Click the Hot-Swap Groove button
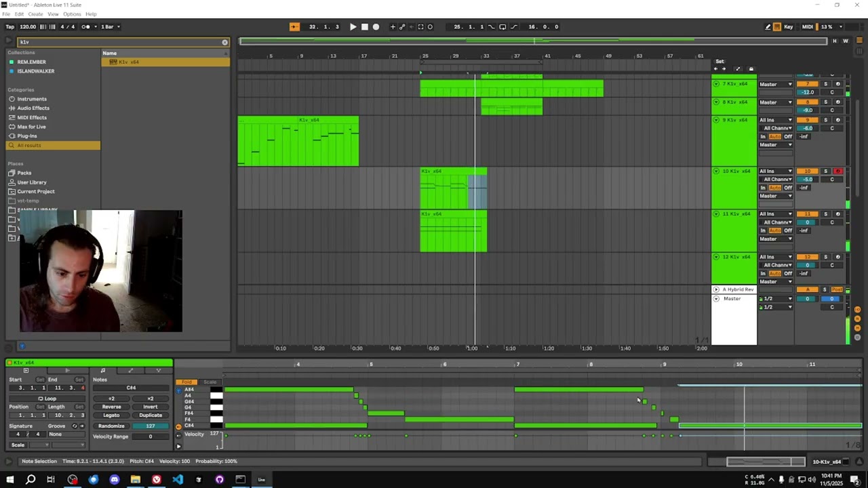Screen dimensions: 868x488 (x=75, y=426)
